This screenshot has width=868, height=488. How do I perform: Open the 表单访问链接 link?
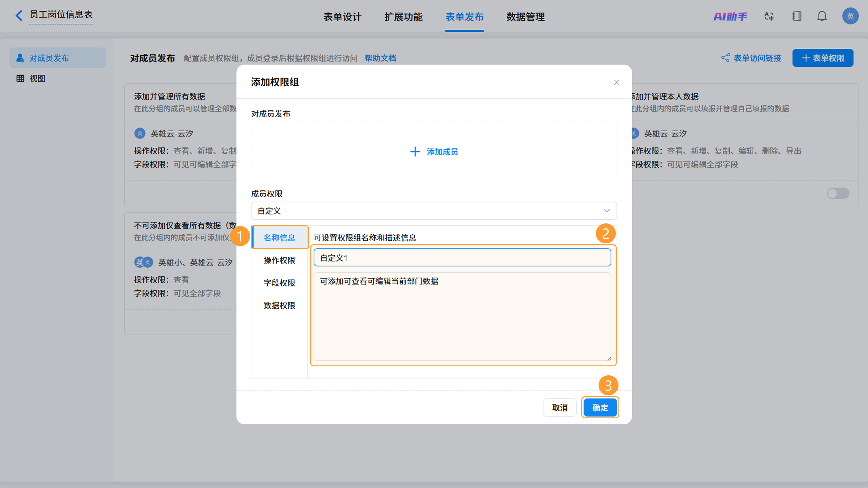(x=757, y=58)
